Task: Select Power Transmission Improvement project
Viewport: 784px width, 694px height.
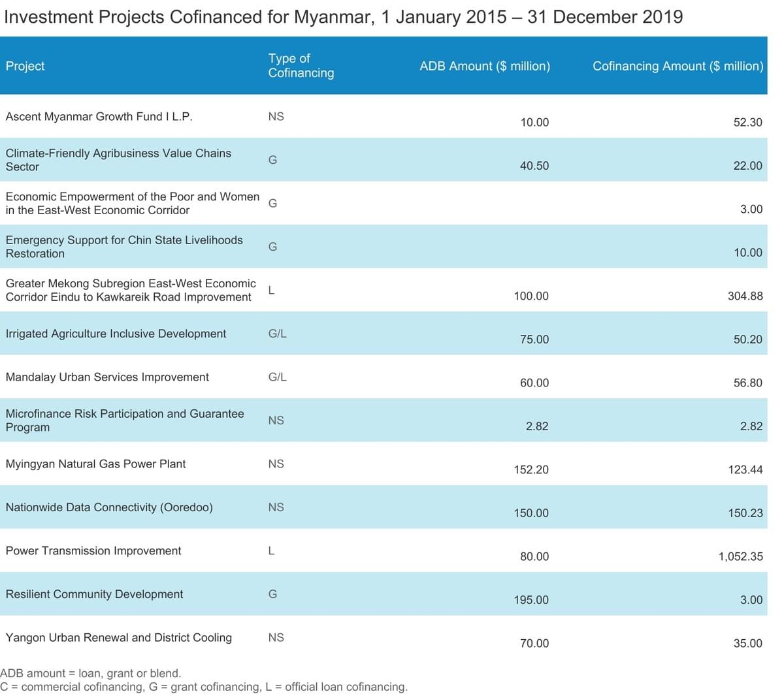Action: pos(93,550)
